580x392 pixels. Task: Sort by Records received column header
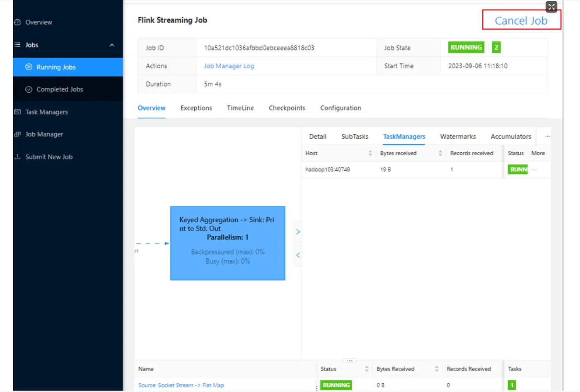[471, 153]
